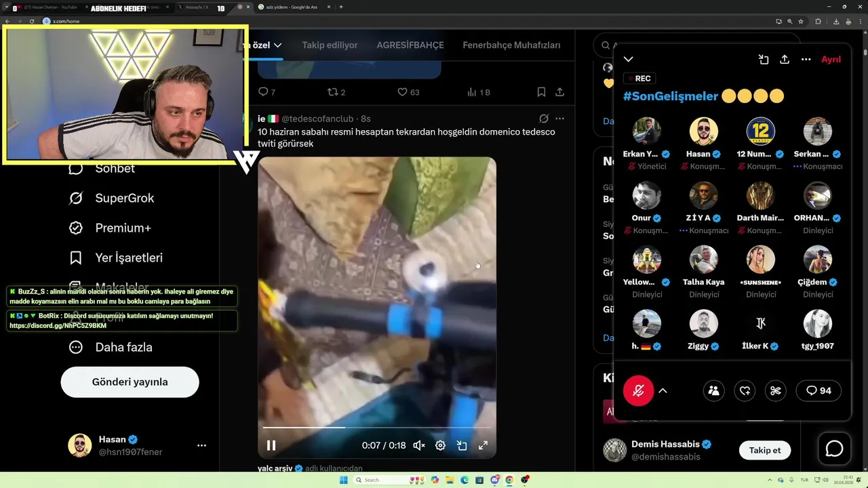Open the Daha fazla menu

[111, 347]
